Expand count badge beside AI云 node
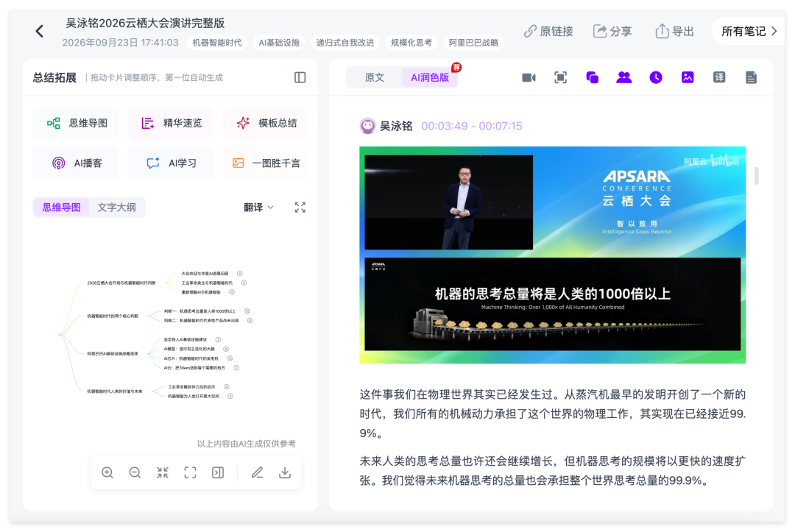795x532 pixels. 236,368
